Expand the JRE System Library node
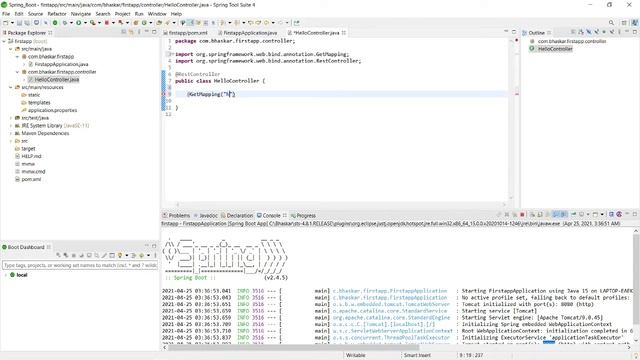640x360 pixels. (x=11, y=126)
